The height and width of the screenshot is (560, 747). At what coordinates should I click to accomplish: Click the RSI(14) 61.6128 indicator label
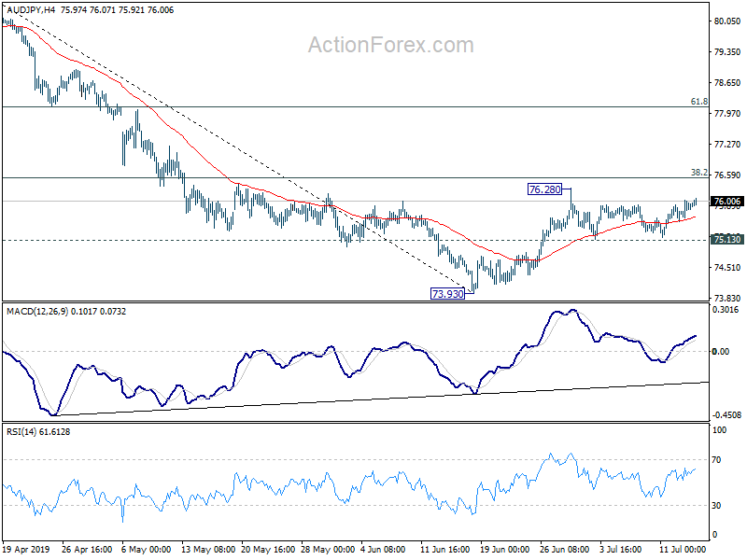38,432
